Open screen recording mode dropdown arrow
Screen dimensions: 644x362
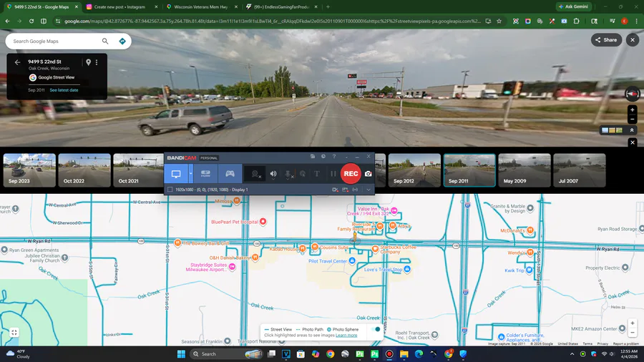(x=190, y=174)
